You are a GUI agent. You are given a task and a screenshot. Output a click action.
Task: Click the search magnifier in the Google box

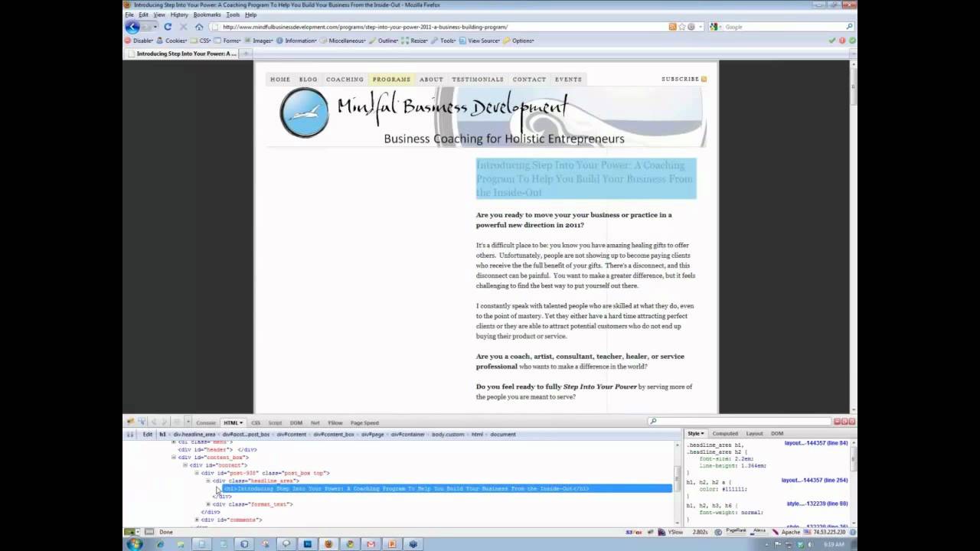click(849, 27)
